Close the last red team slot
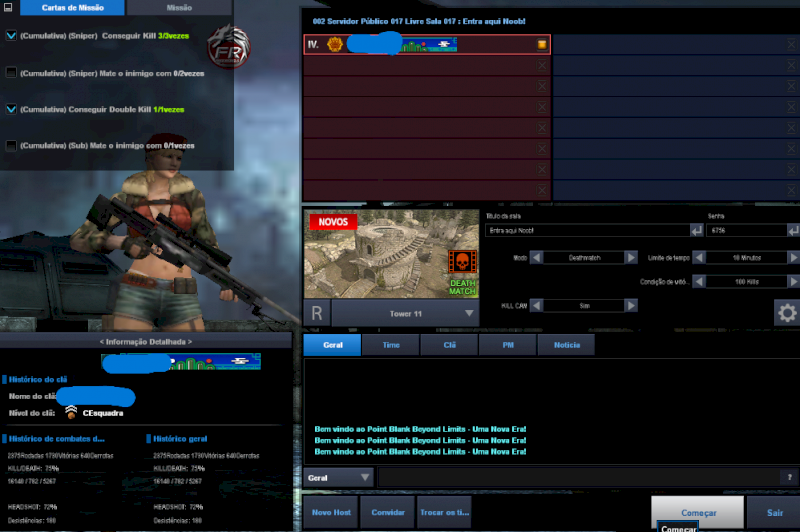 pos(542,190)
